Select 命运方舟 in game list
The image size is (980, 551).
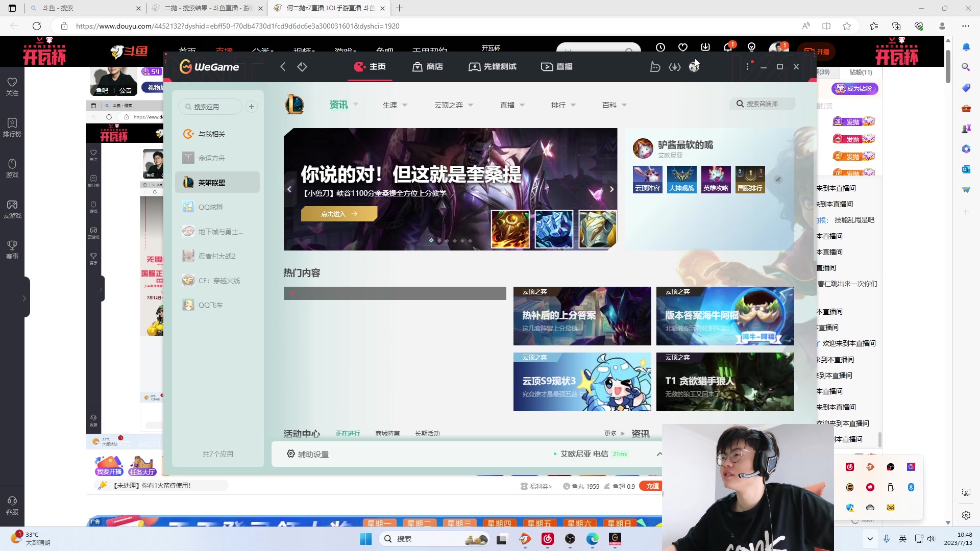click(x=217, y=158)
